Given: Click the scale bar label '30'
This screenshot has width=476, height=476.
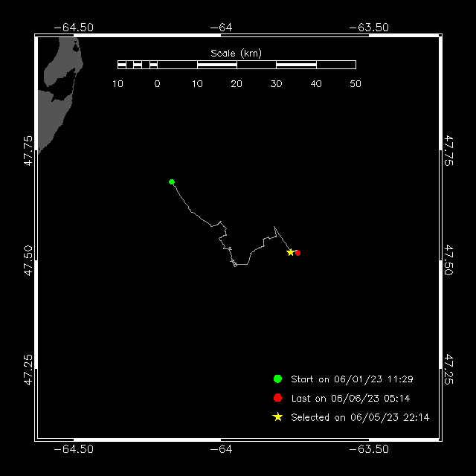Looking at the screenshot, I should [276, 84].
